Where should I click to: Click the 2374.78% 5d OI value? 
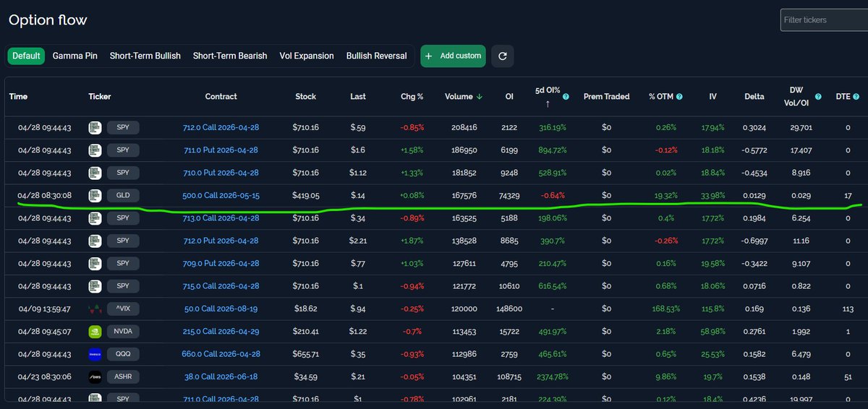point(552,377)
